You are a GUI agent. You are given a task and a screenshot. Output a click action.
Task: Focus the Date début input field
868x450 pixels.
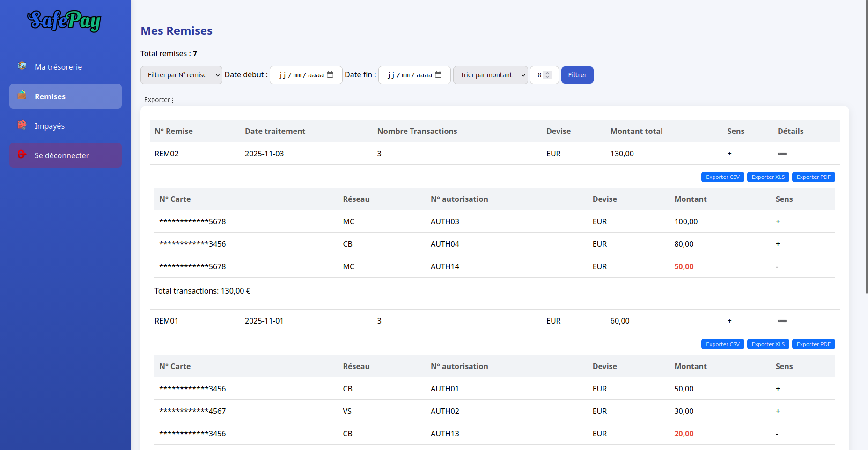(x=301, y=75)
